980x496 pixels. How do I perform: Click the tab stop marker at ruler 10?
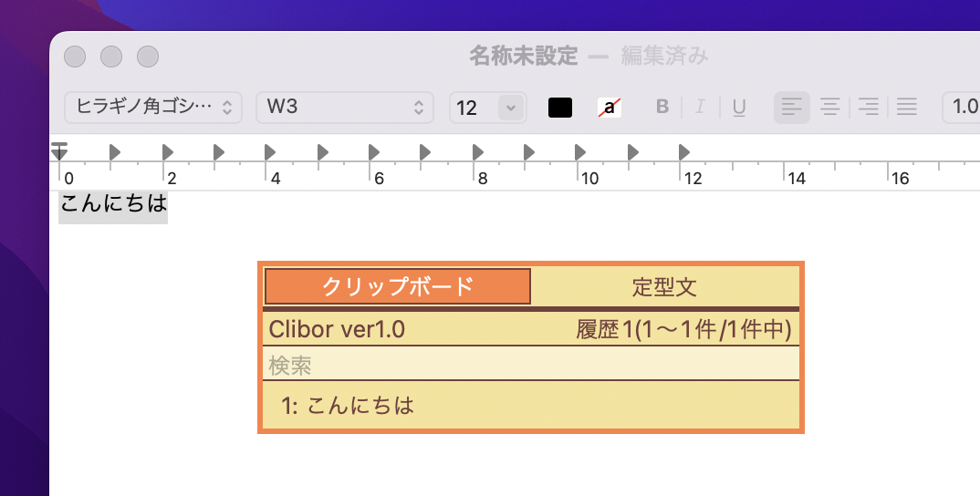coord(579,151)
